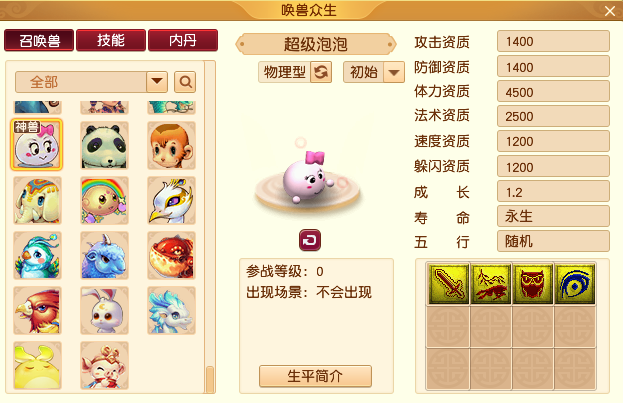This screenshot has width=623, height=403.
Task: Select the 神兽 super bubble pet
Action: tap(37, 145)
